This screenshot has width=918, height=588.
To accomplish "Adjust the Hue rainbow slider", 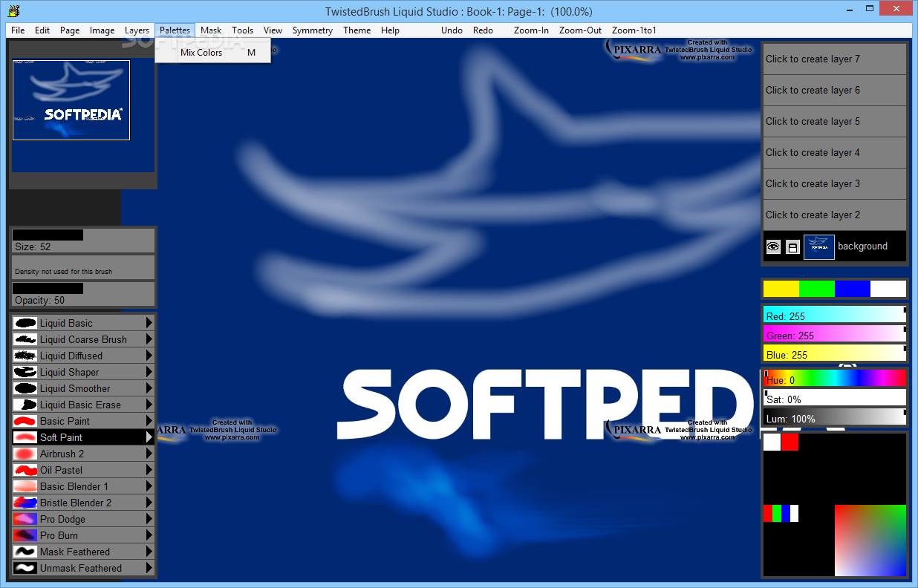I will click(835, 378).
